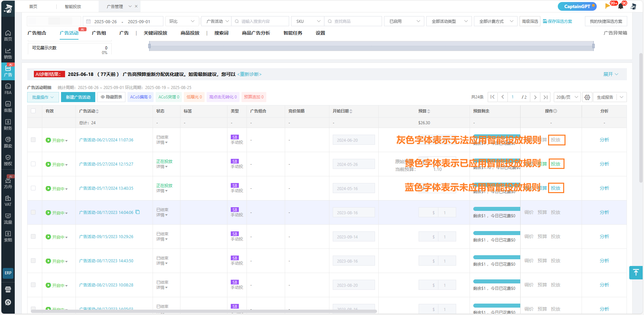Switch to the 商品广告分析 tab
Viewport: 644px width, 315px height.
[x=256, y=33]
